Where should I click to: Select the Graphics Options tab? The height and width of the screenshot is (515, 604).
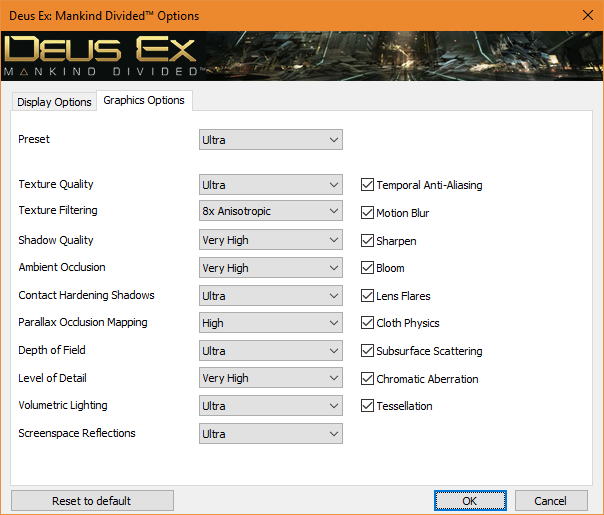point(144,101)
